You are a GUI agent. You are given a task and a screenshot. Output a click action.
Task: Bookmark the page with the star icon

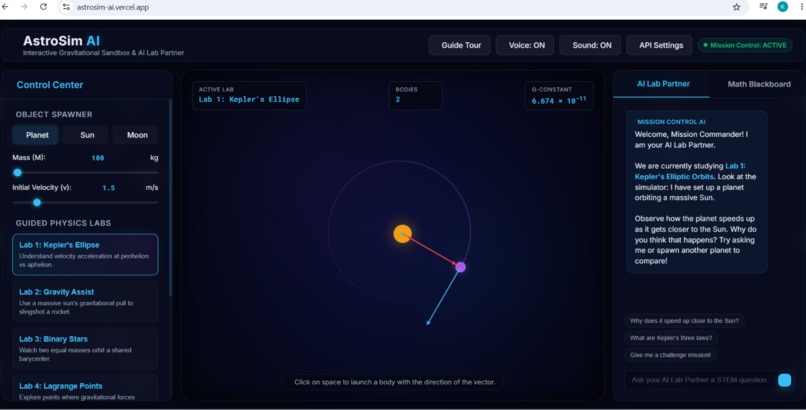click(737, 7)
